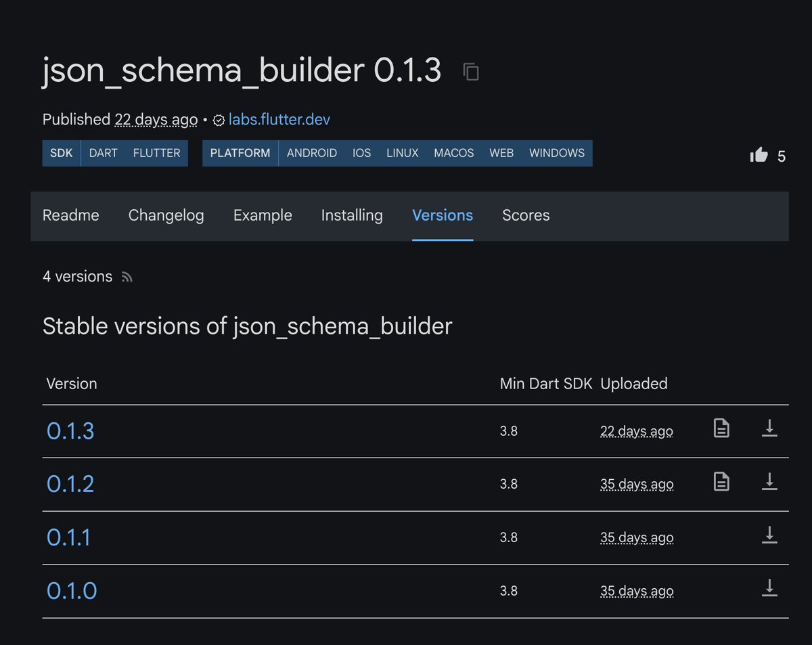Click the 'Version' column header
Screen dimensions: 812x645
[x=72, y=384]
